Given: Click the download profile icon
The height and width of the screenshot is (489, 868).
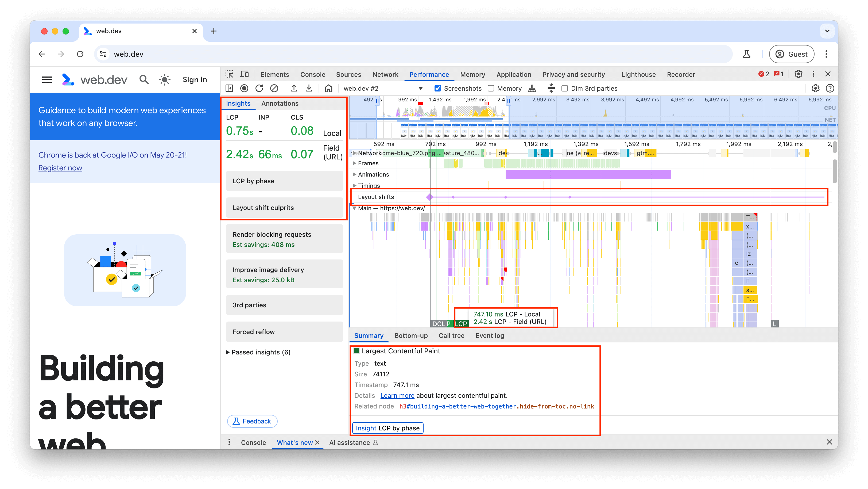Looking at the screenshot, I should 309,88.
